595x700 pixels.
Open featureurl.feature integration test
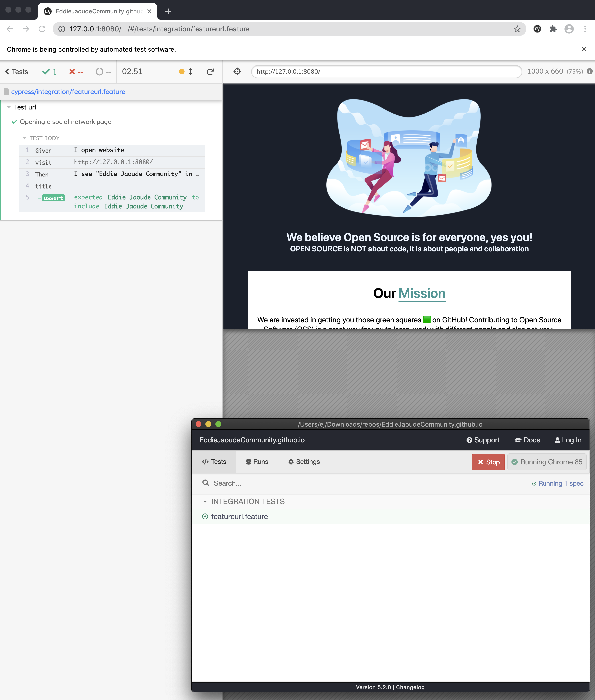(240, 516)
